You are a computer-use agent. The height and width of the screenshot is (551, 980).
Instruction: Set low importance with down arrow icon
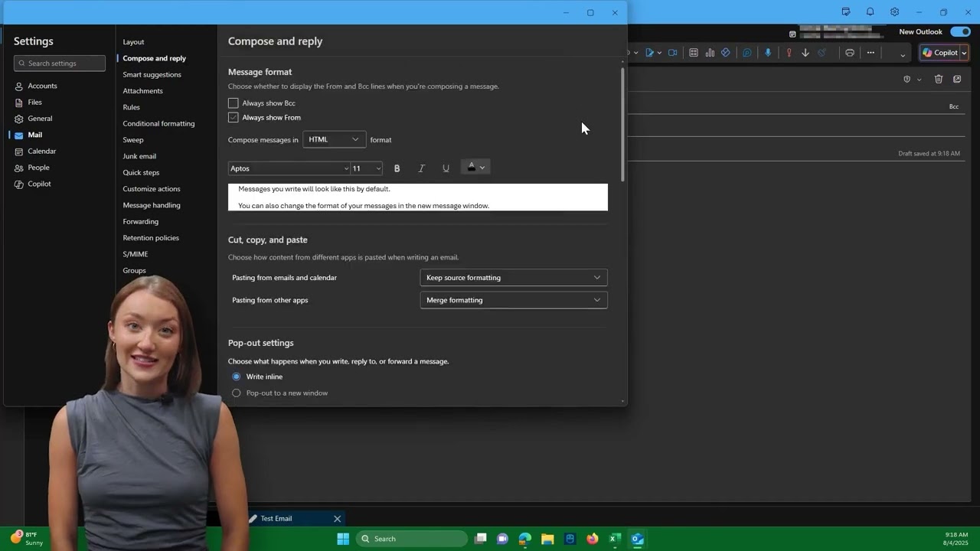(x=805, y=53)
